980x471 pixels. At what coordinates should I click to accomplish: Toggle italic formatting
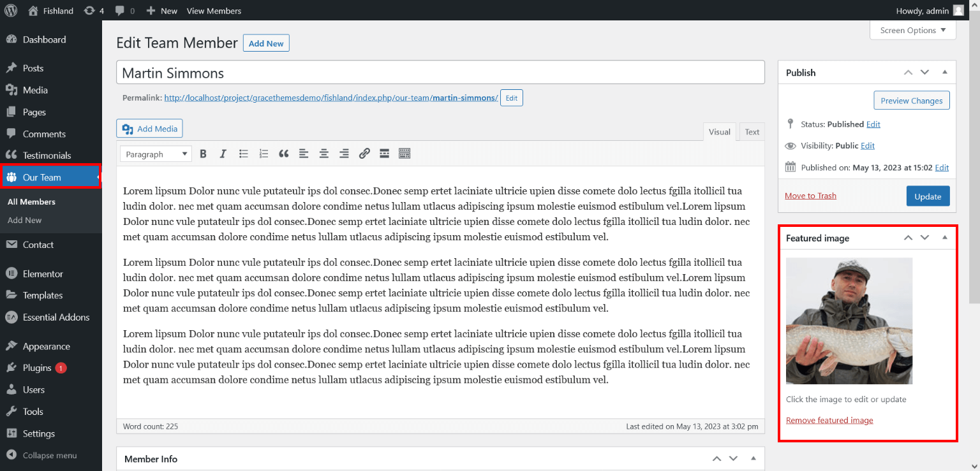pyautogui.click(x=223, y=154)
